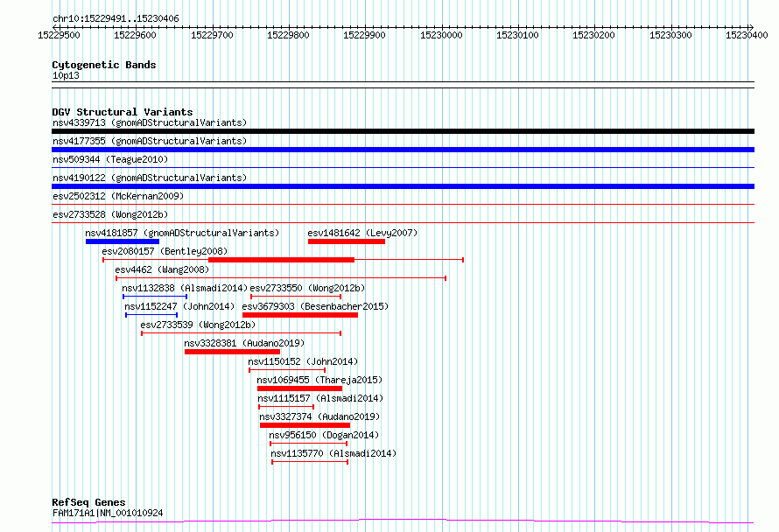Click the FAM171A1|NM_001010924 gene label
Image resolution: width=779 pixels, height=532 pixels.
(108, 513)
